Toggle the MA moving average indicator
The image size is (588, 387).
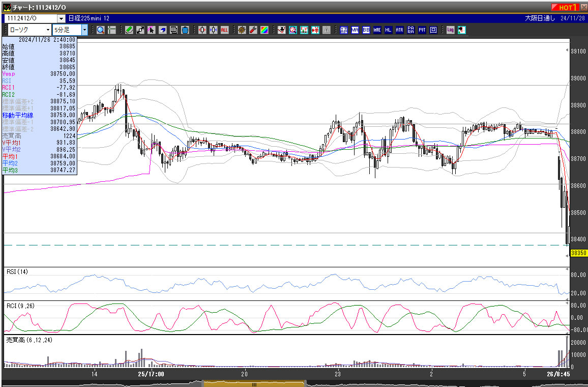(x=355, y=30)
